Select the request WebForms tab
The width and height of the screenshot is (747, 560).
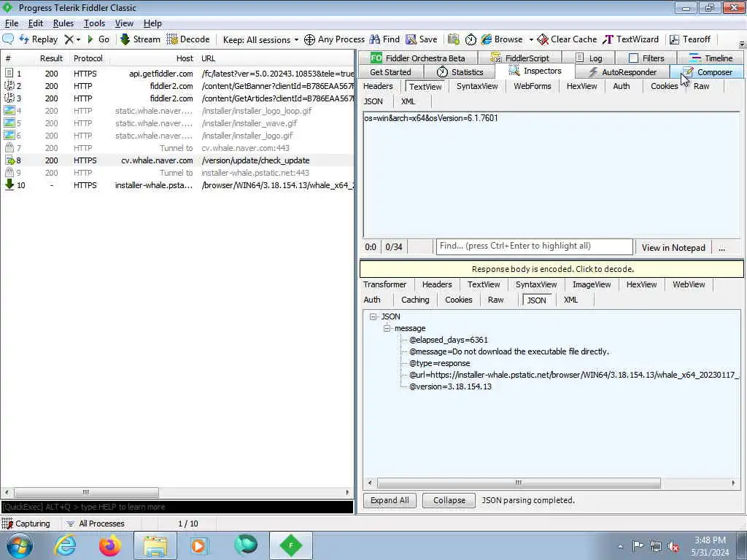[x=532, y=86]
